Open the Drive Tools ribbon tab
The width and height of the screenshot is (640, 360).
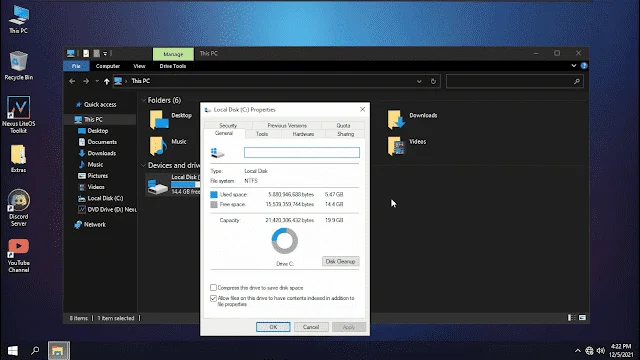coord(173,66)
